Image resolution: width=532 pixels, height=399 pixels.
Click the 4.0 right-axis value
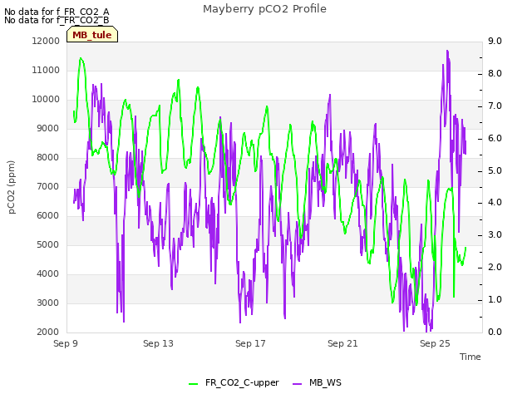(x=495, y=203)
